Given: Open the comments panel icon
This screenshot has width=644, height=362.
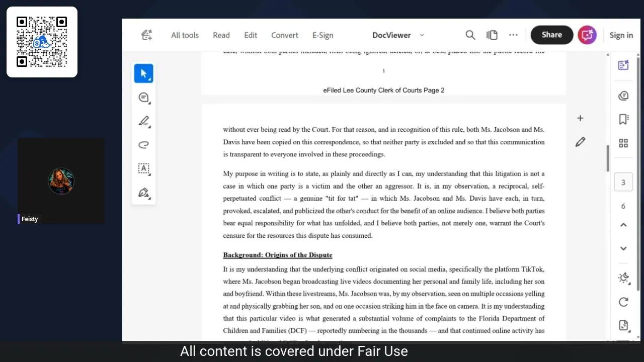Looking at the screenshot, I should coord(623,96).
